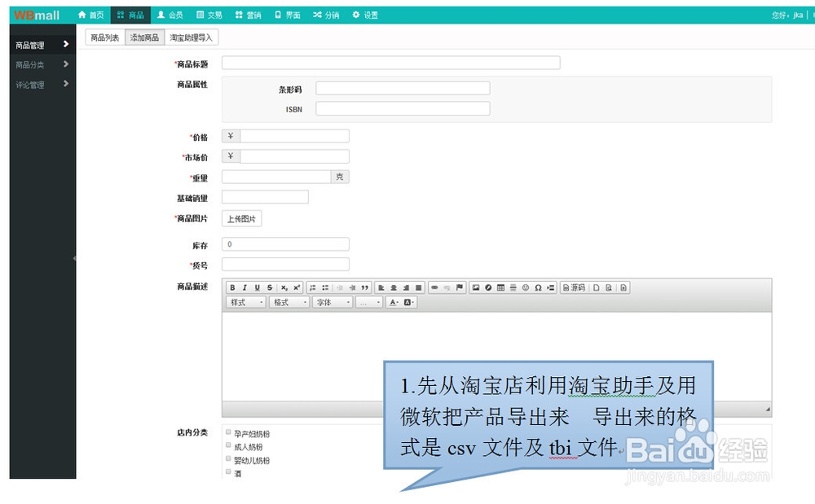The height and width of the screenshot is (504, 815).
Task: Open the 源码 source code view
Action: coord(573,287)
